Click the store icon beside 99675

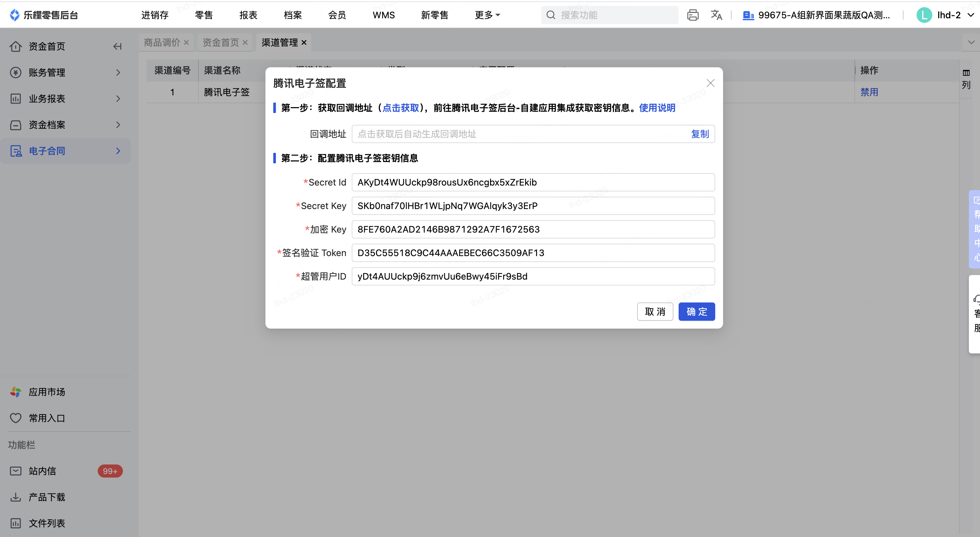point(748,15)
